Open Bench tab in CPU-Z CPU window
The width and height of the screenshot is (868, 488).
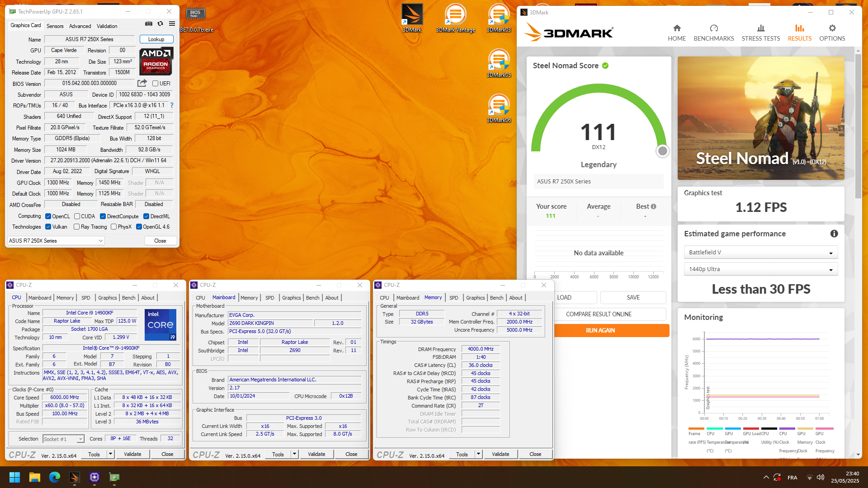(x=129, y=298)
